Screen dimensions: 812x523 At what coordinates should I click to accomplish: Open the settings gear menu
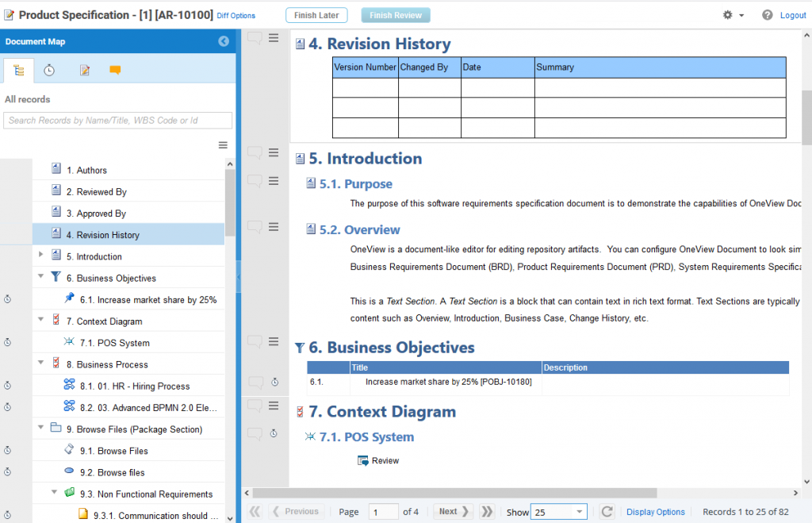(x=728, y=15)
